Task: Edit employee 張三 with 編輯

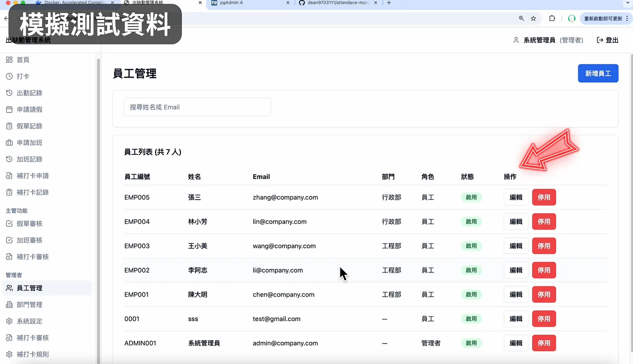Action: 516,197
